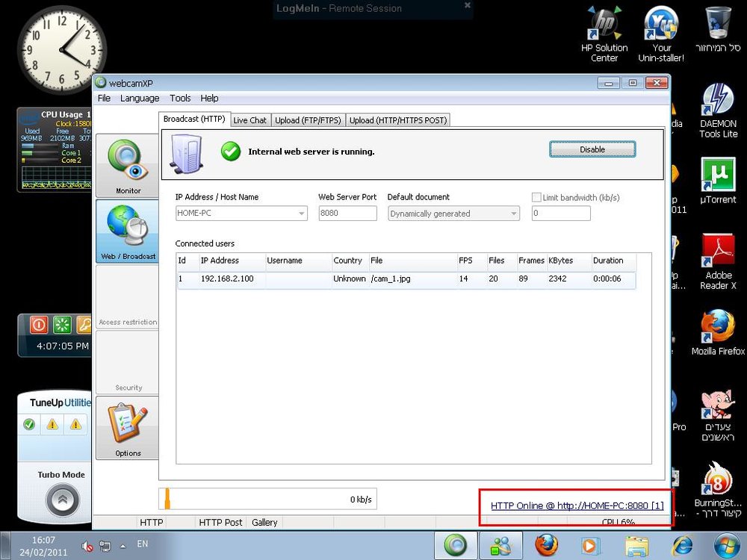
Task: Click the KBytes column header
Action: [568, 261]
